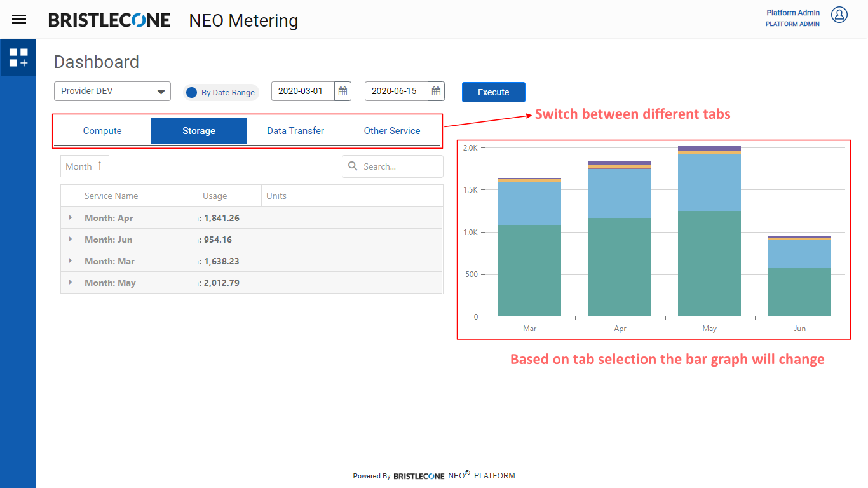
Task: Open calendar picker for end date 2020-06-15
Action: point(436,91)
